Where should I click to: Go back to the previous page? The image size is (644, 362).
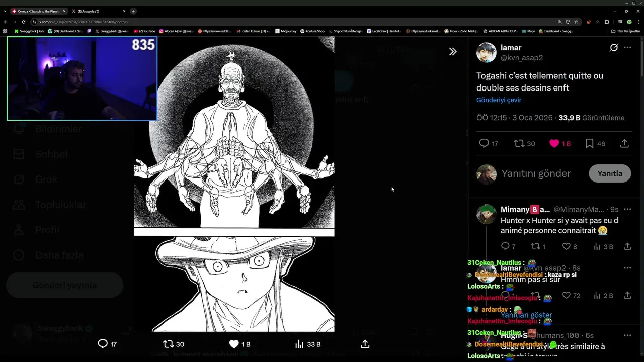pyautogui.click(x=5, y=22)
